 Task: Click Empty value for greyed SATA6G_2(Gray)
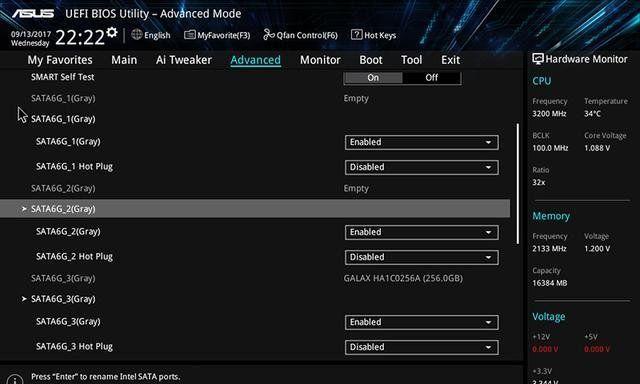pos(356,189)
